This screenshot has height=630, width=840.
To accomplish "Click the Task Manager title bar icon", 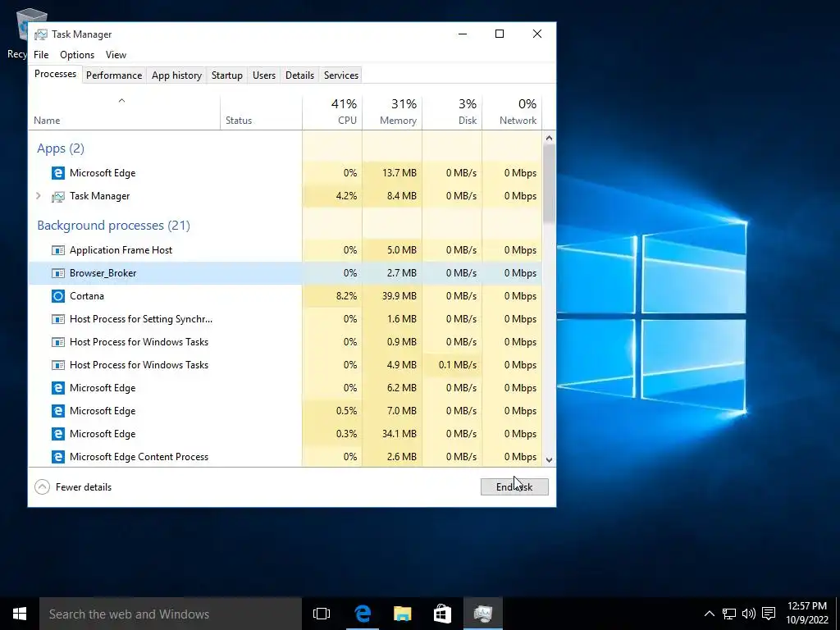I will tap(41, 34).
